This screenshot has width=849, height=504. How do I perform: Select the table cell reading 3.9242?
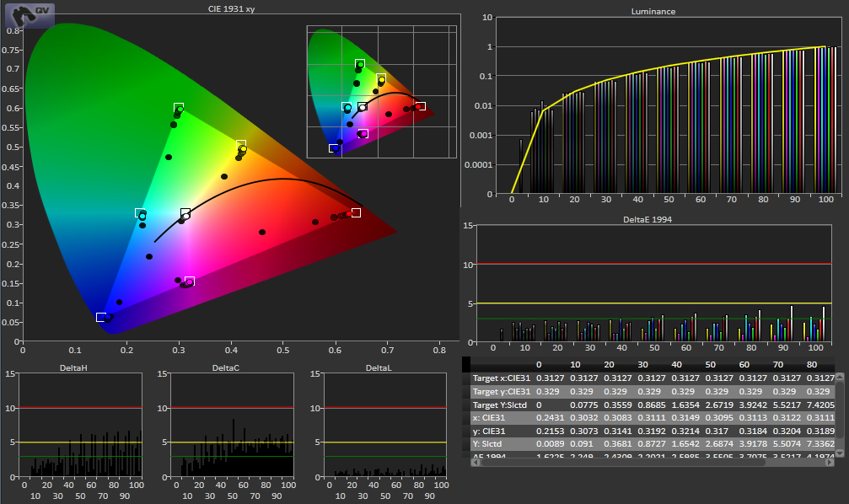click(753, 405)
